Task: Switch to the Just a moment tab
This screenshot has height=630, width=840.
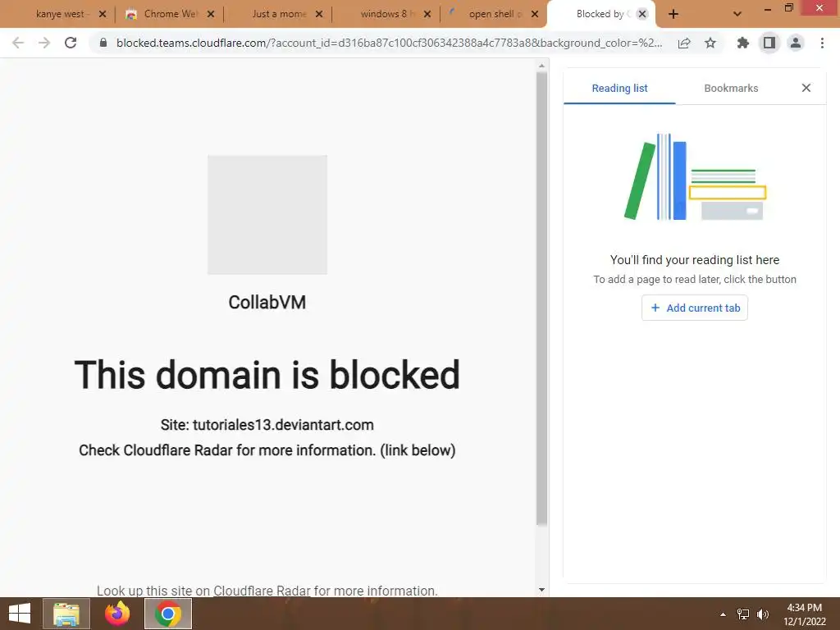Action: click(x=279, y=14)
